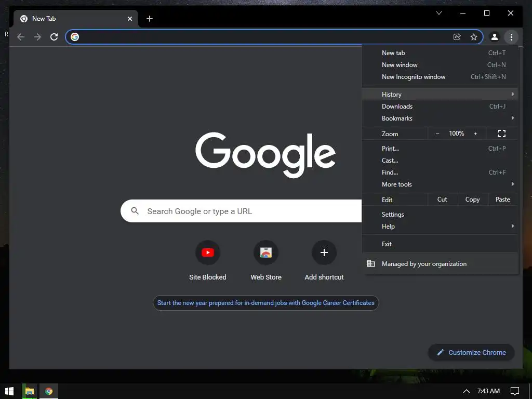Click the fullscreen icon in Zoom row
The image size is (532, 399).
pyautogui.click(x=502, y=134)
